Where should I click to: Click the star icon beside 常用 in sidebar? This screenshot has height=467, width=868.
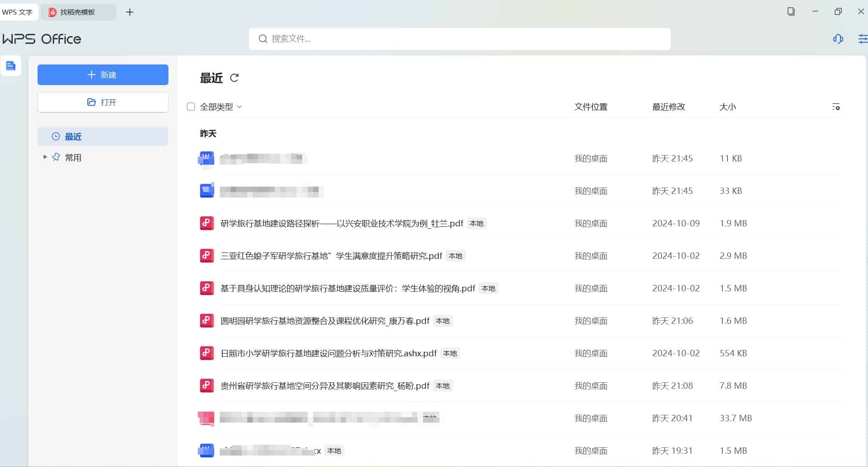pyautogui.click(x=55, y=157)
